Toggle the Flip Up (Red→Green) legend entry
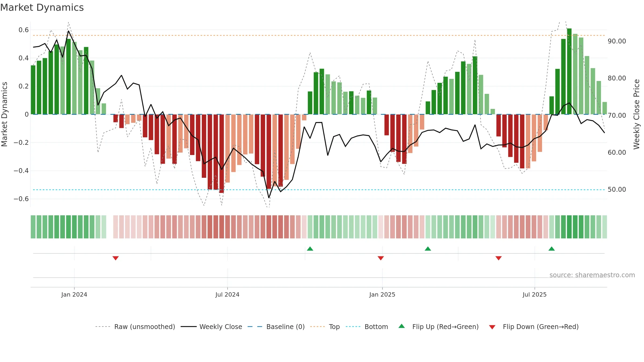This screenshot has width=644, height=362. pos(438,327)
